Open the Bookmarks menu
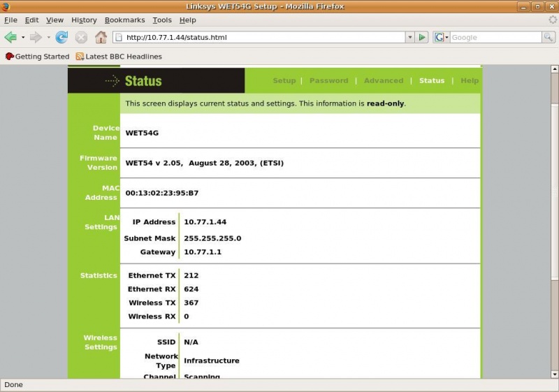The width and height of the screenshot is (559, 392). (125, 20)
